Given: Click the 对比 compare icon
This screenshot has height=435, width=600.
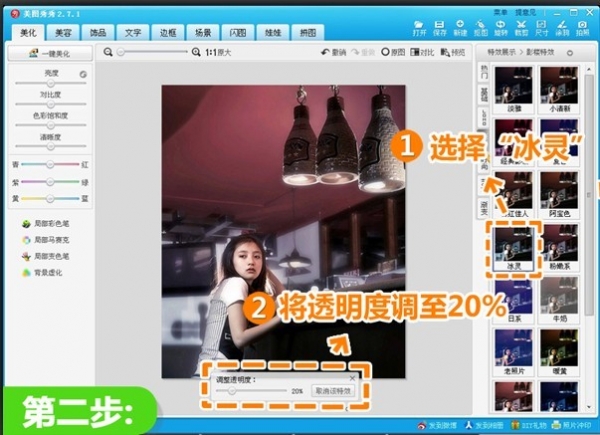Looking at the screenshot, I should 422,52.
